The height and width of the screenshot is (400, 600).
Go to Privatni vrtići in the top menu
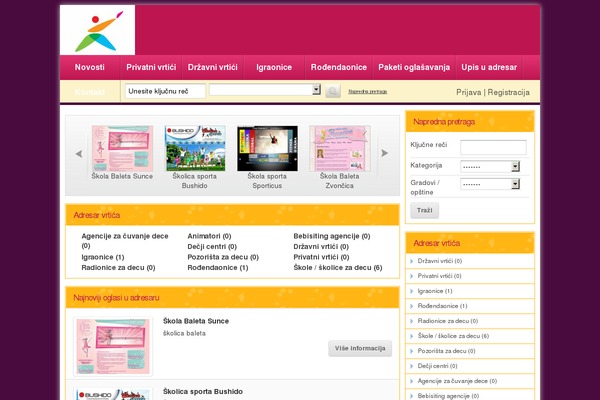pos(151,67)
